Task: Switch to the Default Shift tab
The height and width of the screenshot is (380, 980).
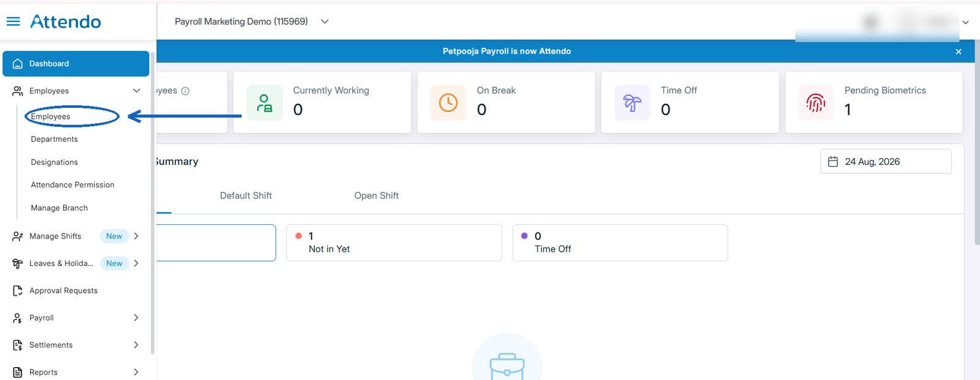Action: pyautogui.click(x=246, y=196)
